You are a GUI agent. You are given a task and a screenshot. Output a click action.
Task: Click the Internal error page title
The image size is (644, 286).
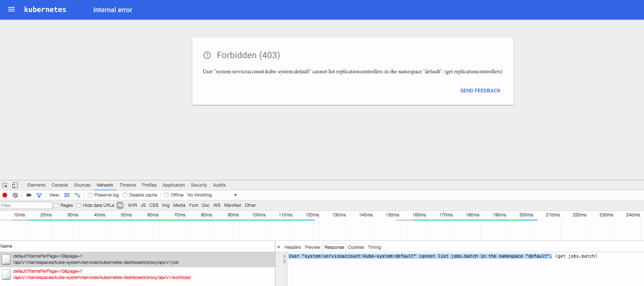(112, 10)
